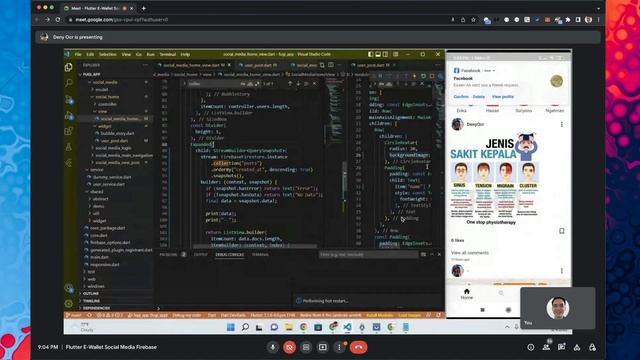Open the Accounts icon in VS Code activity bar

click(69, 288)
